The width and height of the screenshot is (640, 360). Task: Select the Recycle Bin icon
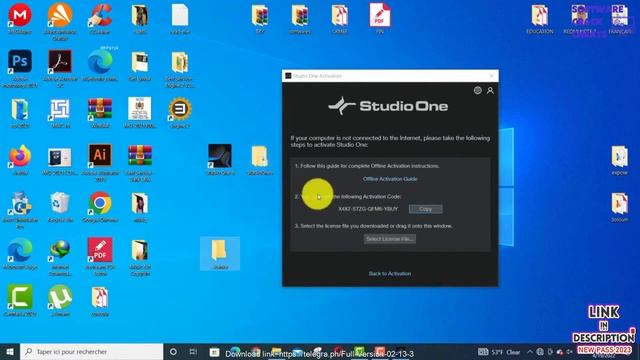(60, 207)
